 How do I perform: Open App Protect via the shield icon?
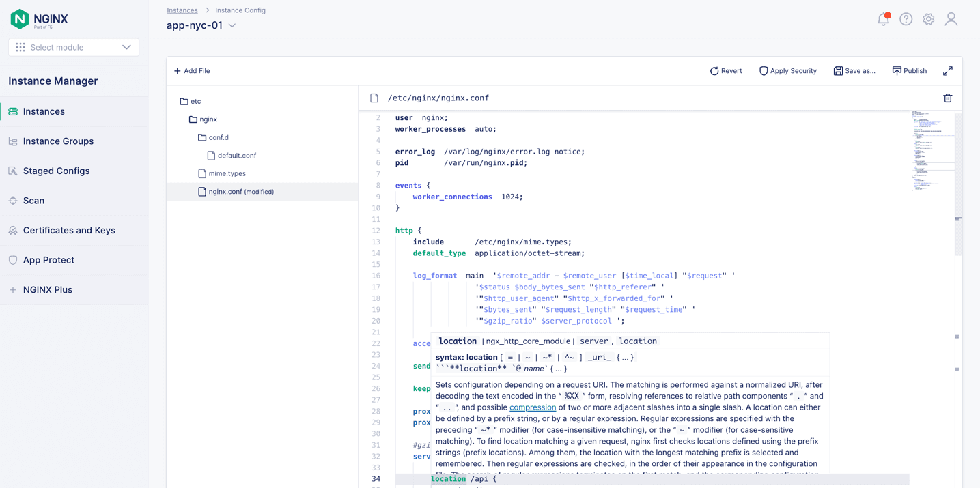pyautogui.click(x=12, y=260)
